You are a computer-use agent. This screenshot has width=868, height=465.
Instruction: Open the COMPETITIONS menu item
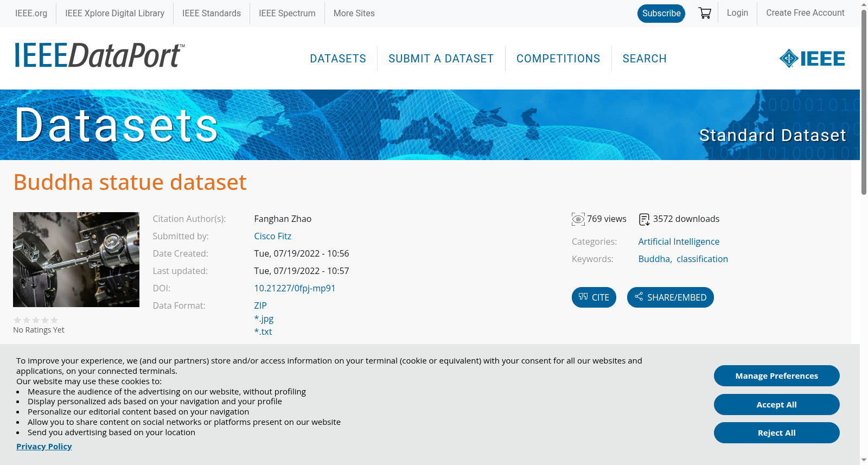click(x=558, y=59)
